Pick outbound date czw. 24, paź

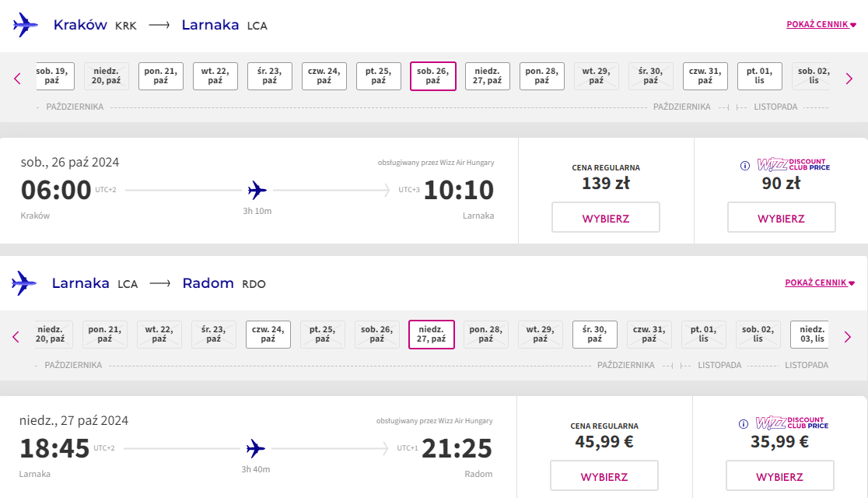(324, 76)
